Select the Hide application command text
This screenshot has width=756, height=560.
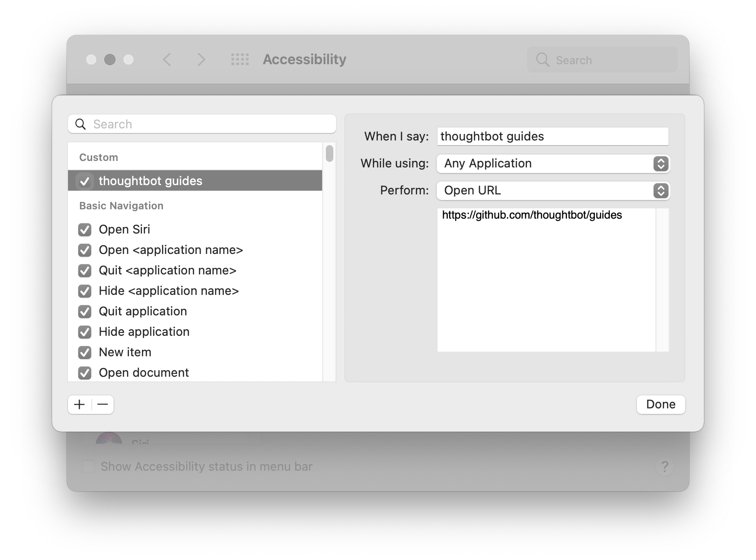click(144, 332)
